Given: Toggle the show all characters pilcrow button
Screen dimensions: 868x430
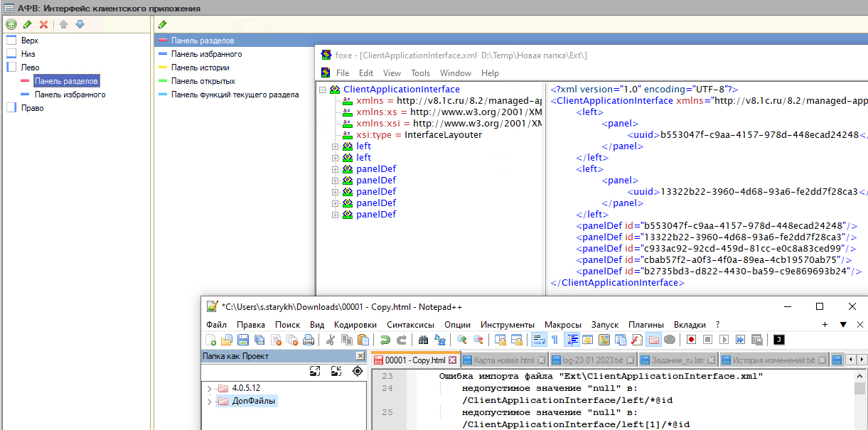Looking at the screenshot, I should click(x=554, y=340).
